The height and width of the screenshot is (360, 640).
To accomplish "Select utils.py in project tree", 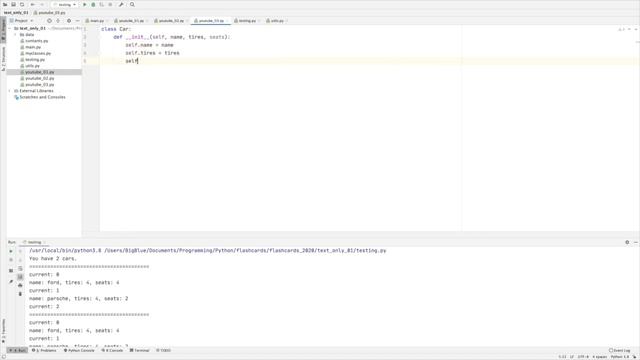I will [x=30, y=66].
